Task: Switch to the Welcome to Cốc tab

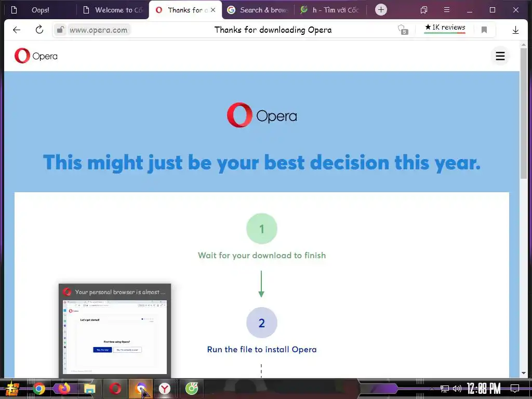Action: pyautogui.click(x=113, y=10)
